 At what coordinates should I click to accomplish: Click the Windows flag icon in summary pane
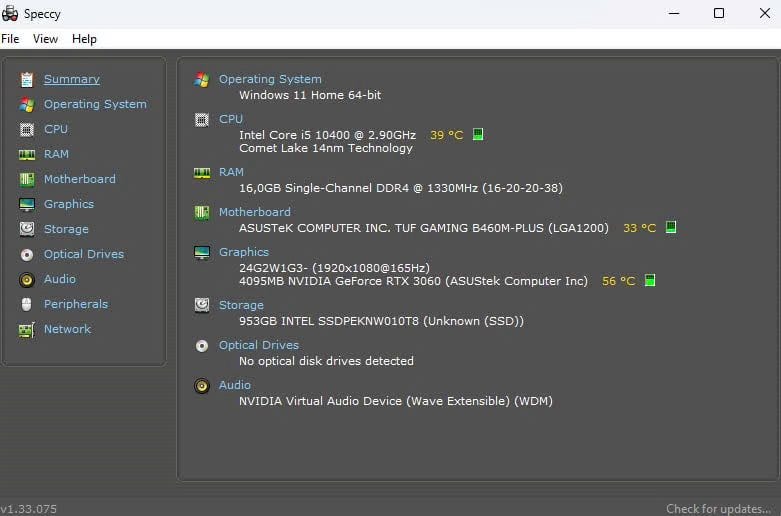click(x=202, y=80)
